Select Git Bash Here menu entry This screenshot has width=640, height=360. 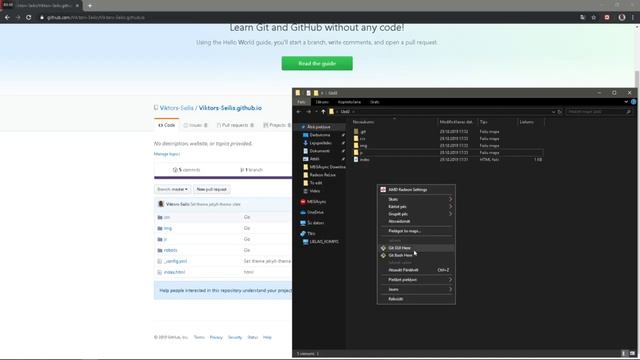[416, 255]
